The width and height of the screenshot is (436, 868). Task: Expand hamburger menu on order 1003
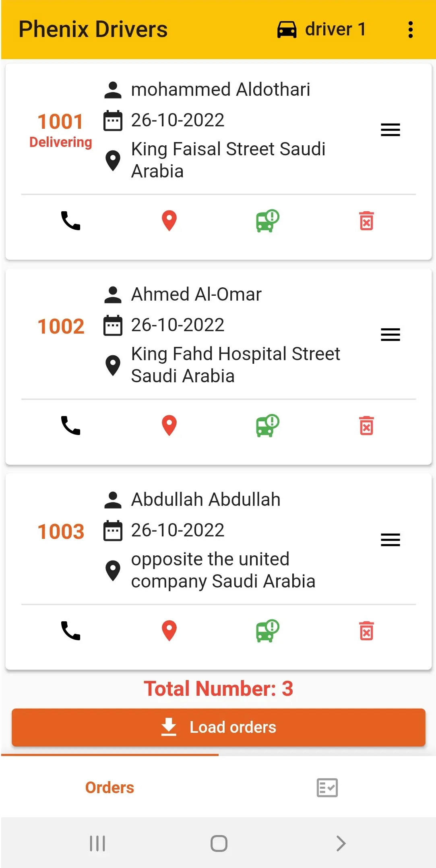(390, 540)
